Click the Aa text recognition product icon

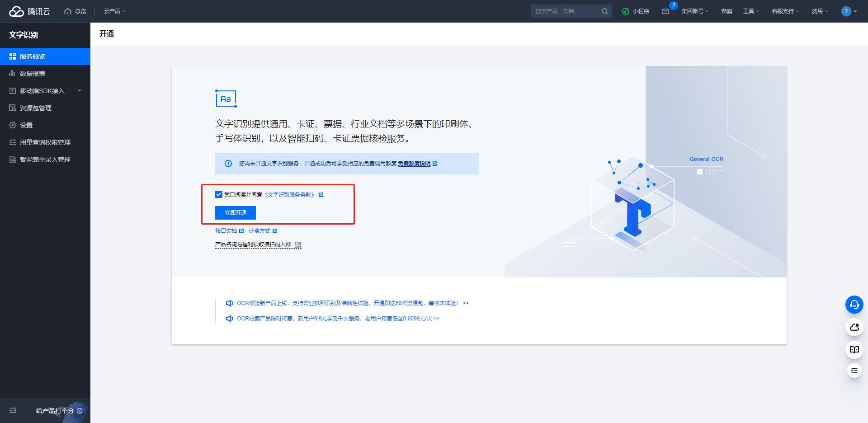click(x=226, y=99)
